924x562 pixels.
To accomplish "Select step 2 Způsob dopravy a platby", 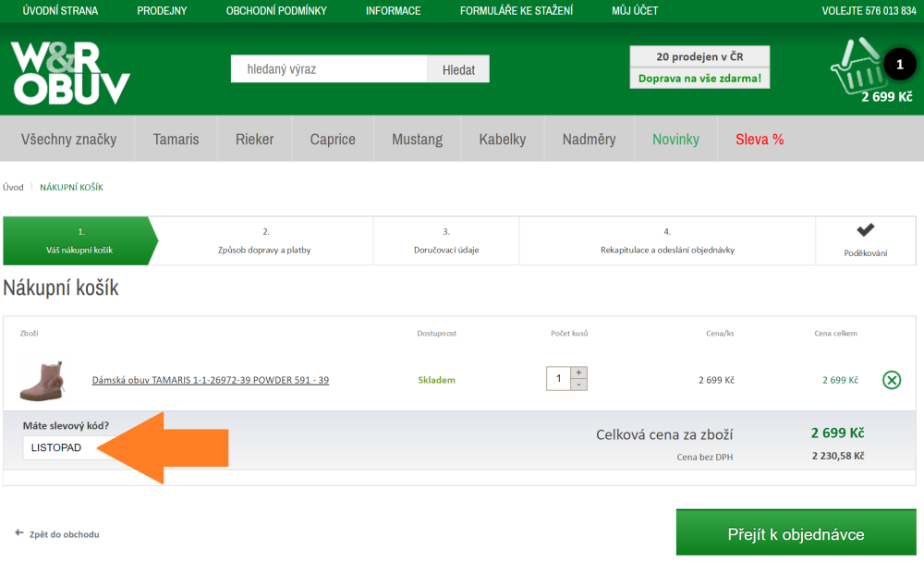I will point(266,241).
